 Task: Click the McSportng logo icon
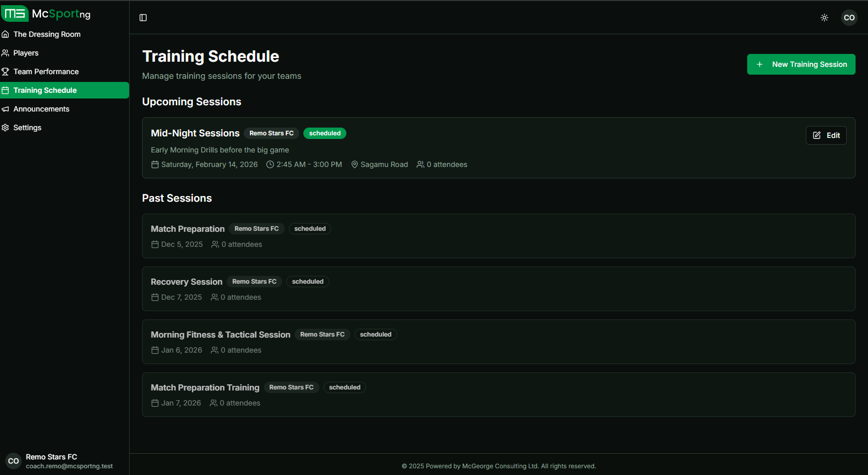point(16,13)
